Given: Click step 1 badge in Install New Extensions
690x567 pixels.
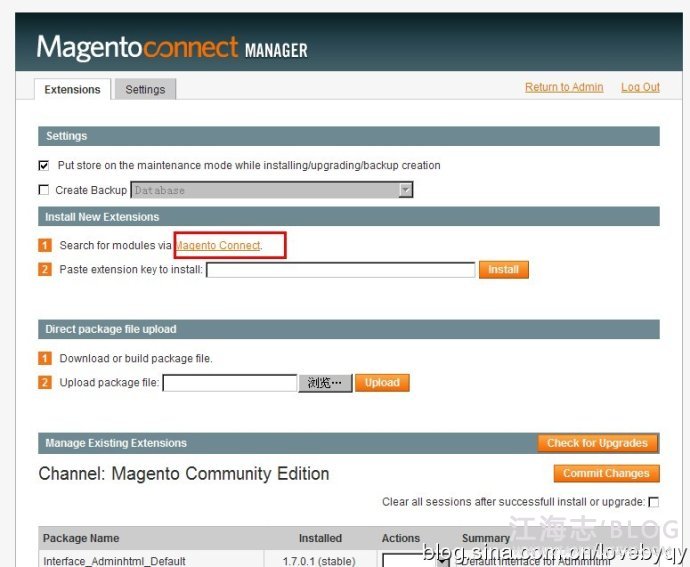Looking at the screenshot, I should tap(44, 246).
